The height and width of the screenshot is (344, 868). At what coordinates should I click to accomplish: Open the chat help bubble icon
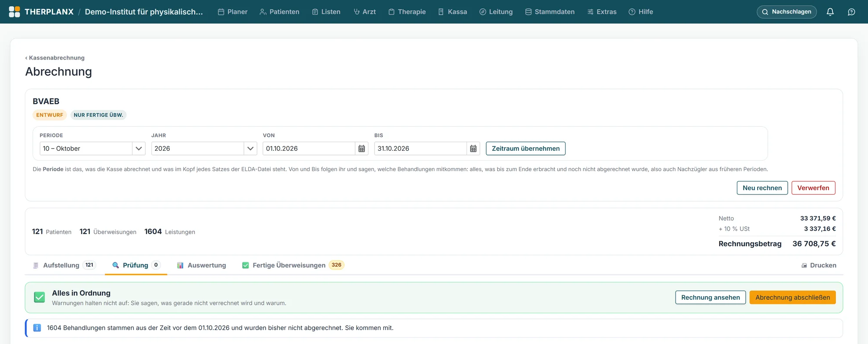tap(852, 12)
